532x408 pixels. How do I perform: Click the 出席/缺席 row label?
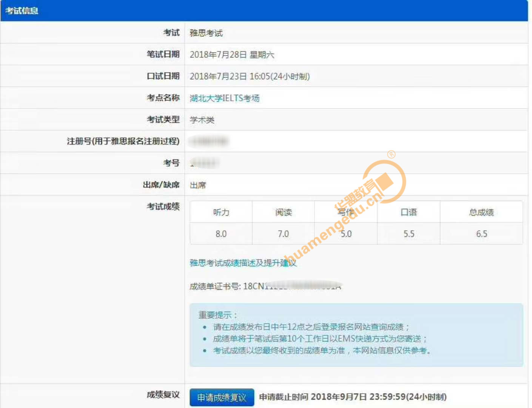(161, 185)
